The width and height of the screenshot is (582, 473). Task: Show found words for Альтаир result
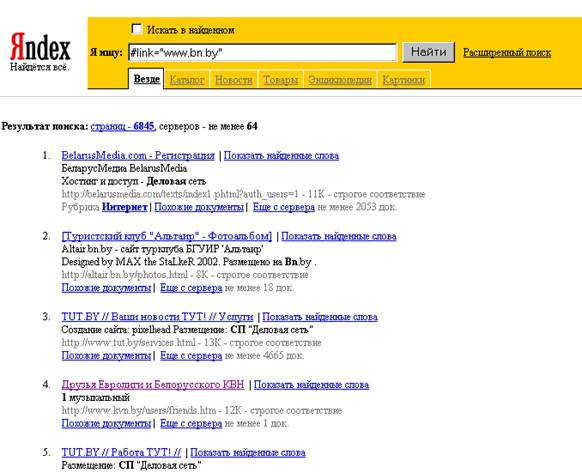339,236
